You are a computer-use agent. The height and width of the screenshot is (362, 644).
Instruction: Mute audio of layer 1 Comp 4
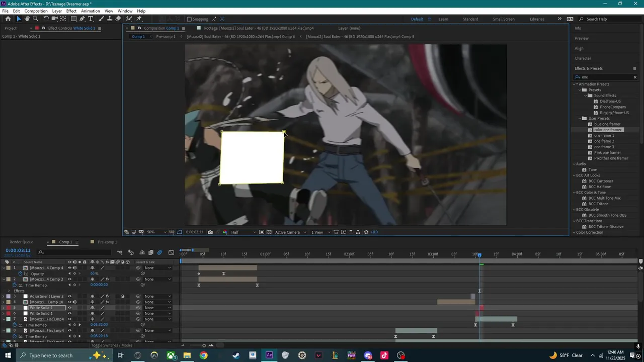75,268
